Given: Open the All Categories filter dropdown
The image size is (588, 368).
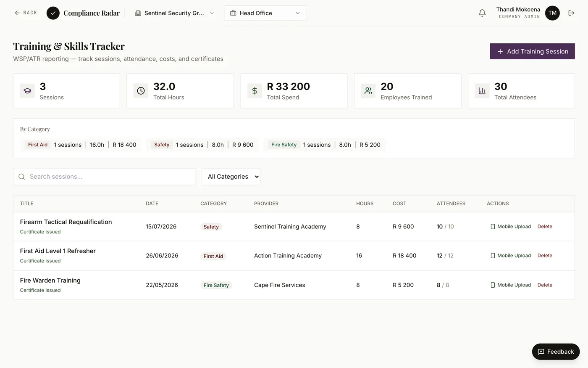Looking at the screenshot, I should (x=231, y=177).
